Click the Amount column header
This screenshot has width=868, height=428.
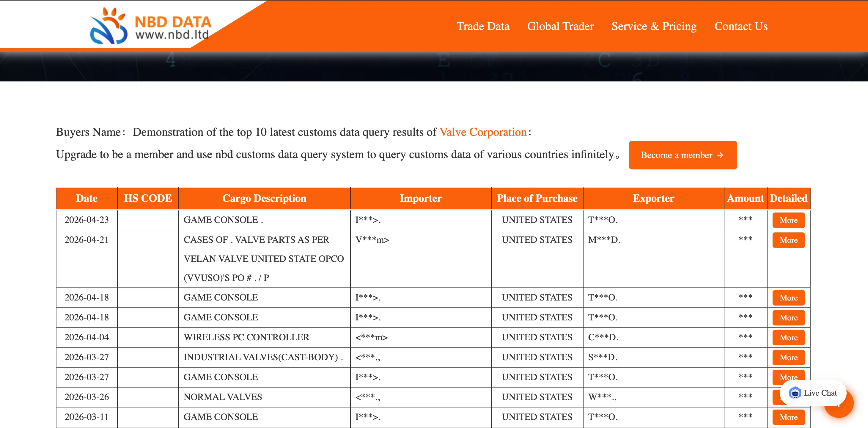pyautogui.click(x=745, y=198)
